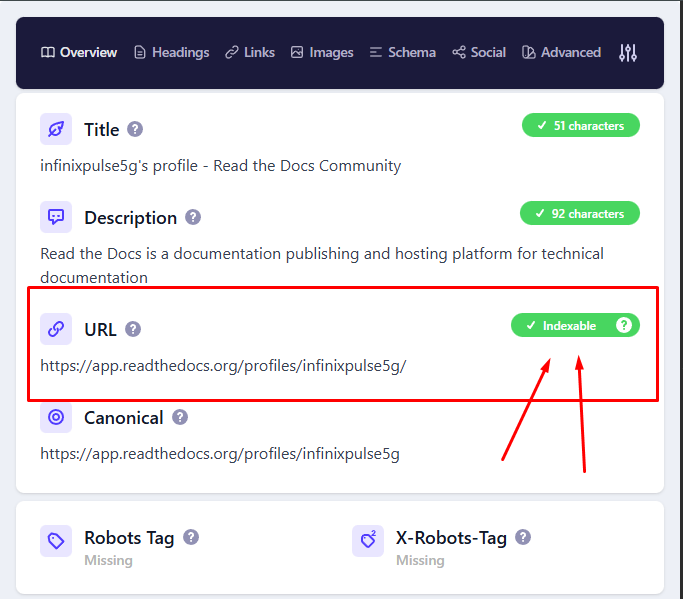The height and width of the screenshot is (599, 683).
Task: Open the Social tab
Action: tap(479, 53)
